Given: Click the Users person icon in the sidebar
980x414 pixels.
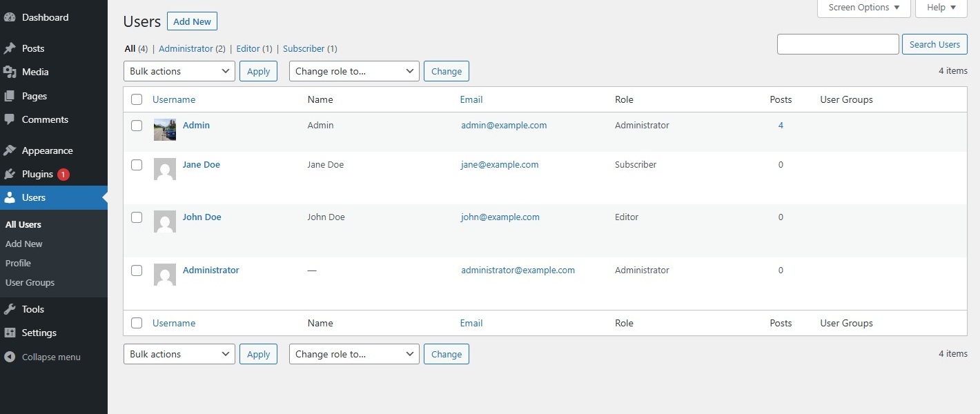Looking at the screenshot, I should coord(10,197).
